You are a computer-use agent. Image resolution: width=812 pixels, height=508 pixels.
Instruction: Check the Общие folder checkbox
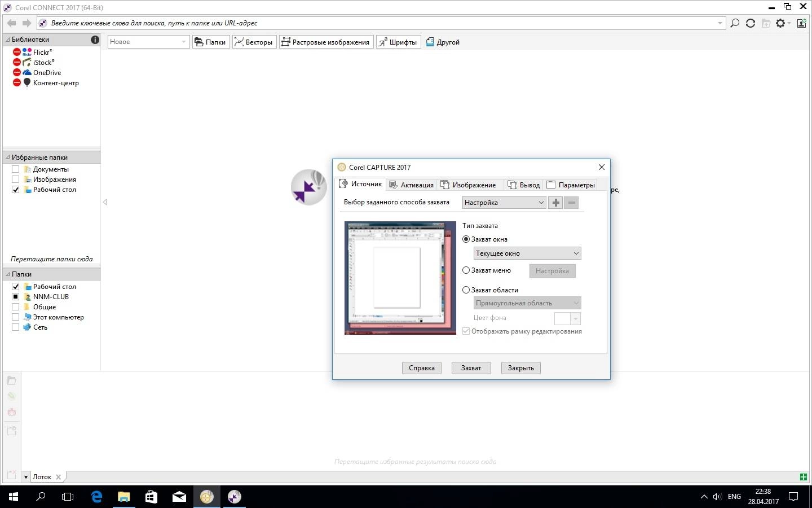coord(16,307)
